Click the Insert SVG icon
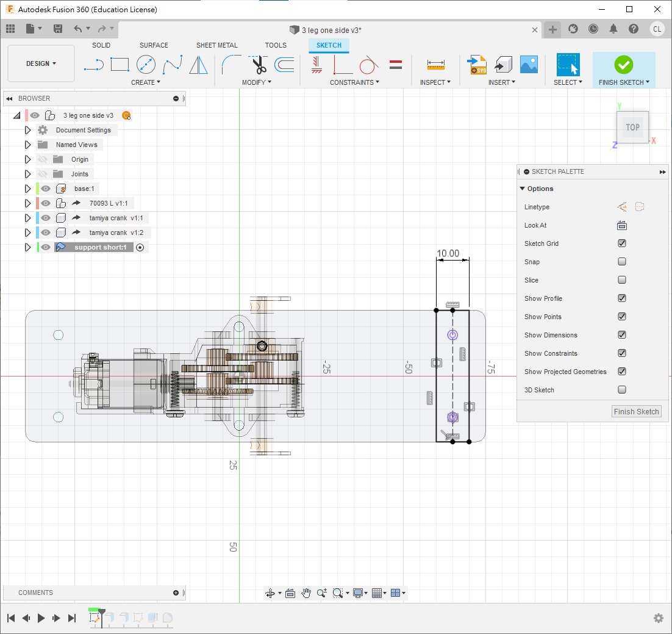The height and width of the screenshot is (634, 672). [x=477, y=64]
